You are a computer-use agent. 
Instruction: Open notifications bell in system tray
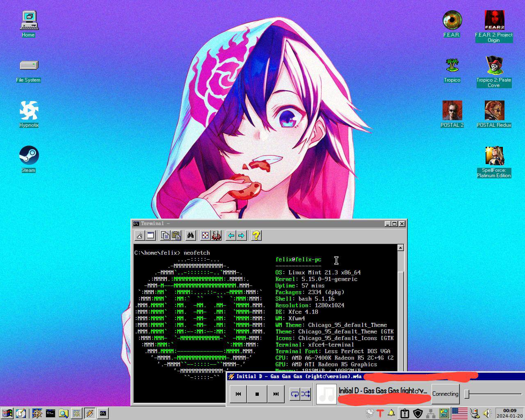[392, 413]
